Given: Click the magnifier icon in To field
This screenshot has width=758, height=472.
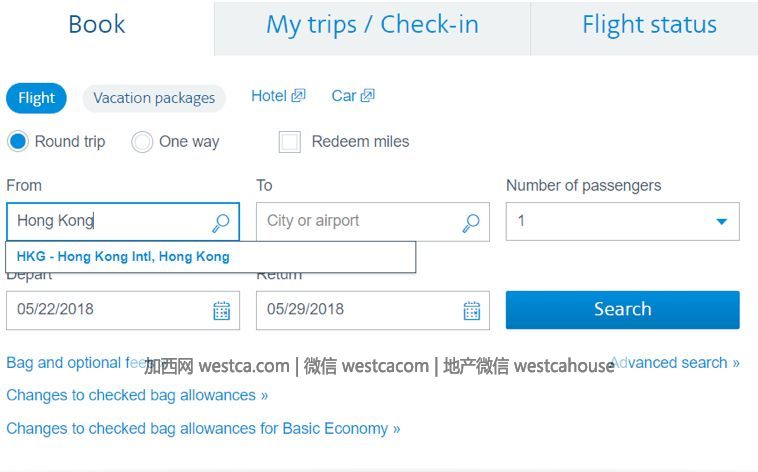Looking at the screenshot, I should point(471,223).
